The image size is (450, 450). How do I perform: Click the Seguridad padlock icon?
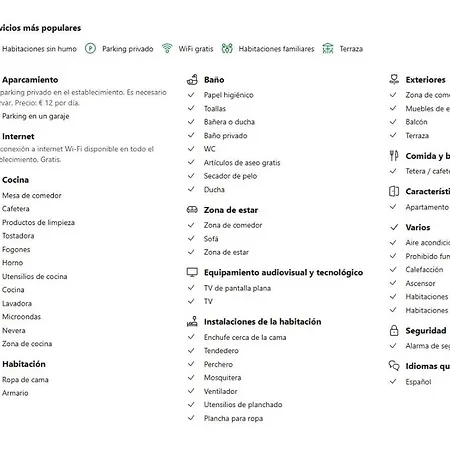[x=394, y=330]
